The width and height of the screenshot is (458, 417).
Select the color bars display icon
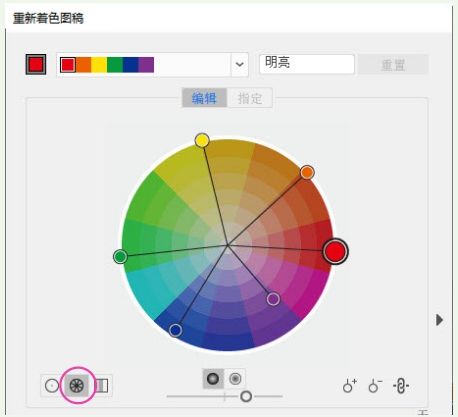102,386
